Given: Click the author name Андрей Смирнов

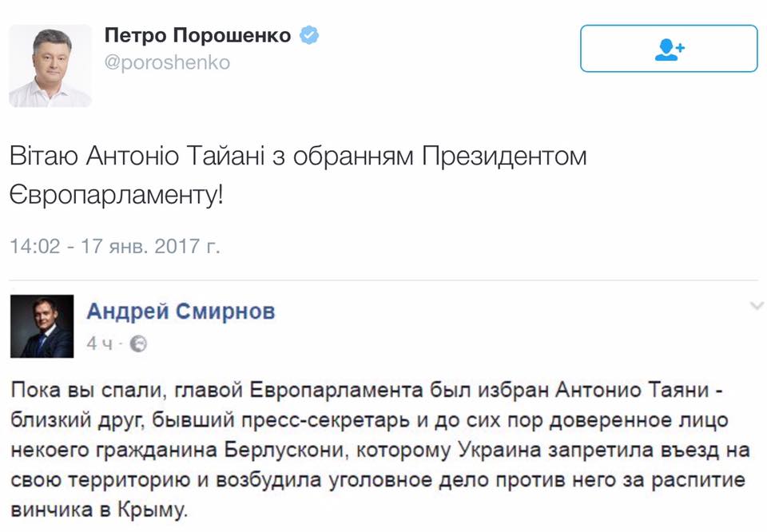Looking at the screenshot, I should [x=181, y=311].
